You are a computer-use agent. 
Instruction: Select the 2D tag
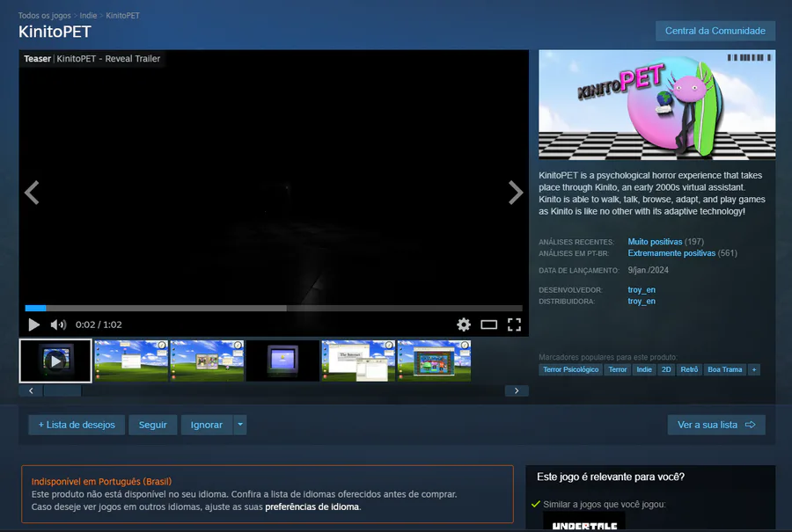click(666, 369)
